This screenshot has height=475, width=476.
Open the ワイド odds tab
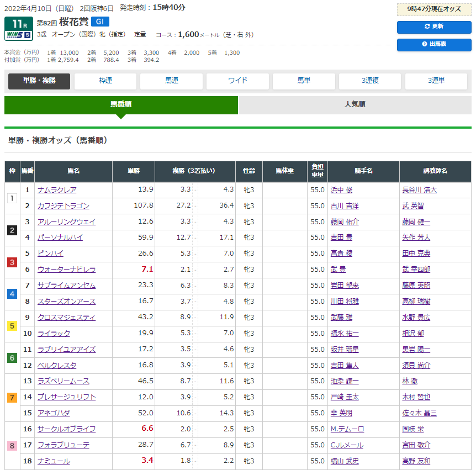237,81
